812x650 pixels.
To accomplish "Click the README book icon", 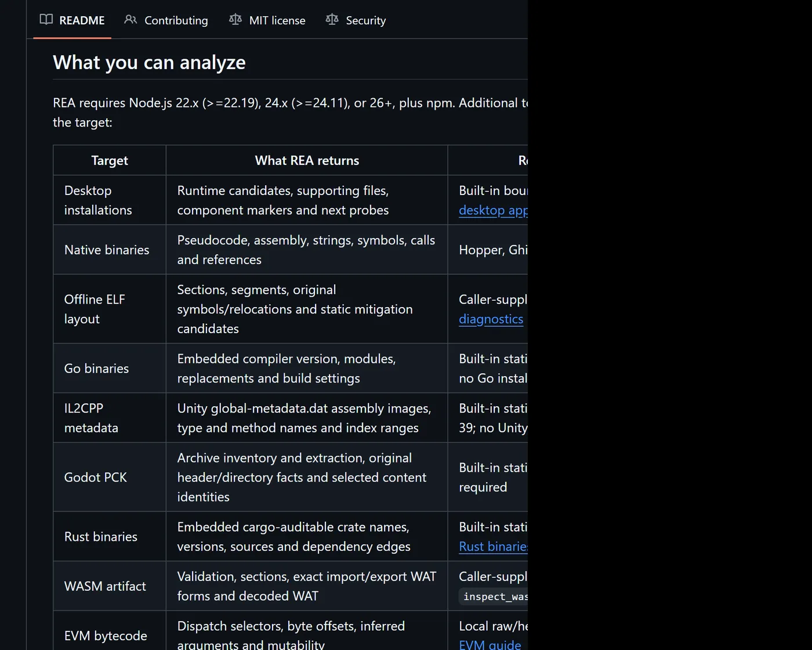I will coord(46,20).
